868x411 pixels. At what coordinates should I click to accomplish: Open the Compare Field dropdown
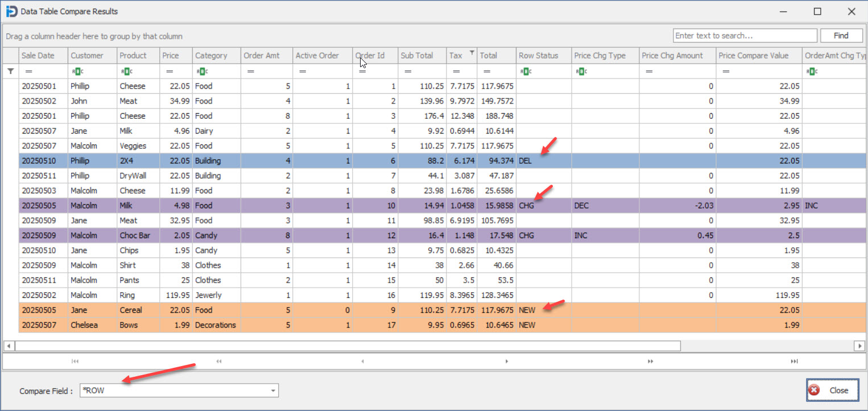pos(273,391)
